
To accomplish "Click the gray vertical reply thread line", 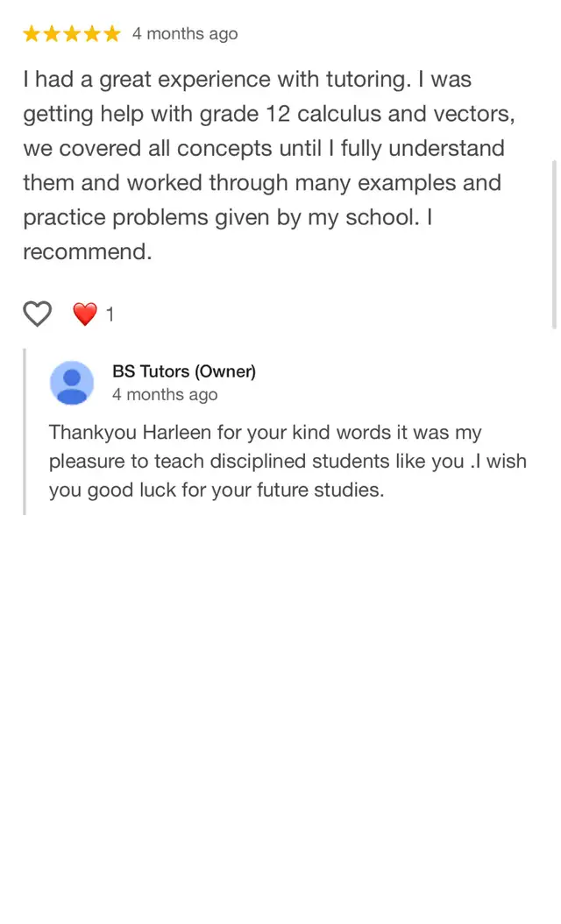I will point(25,431).
